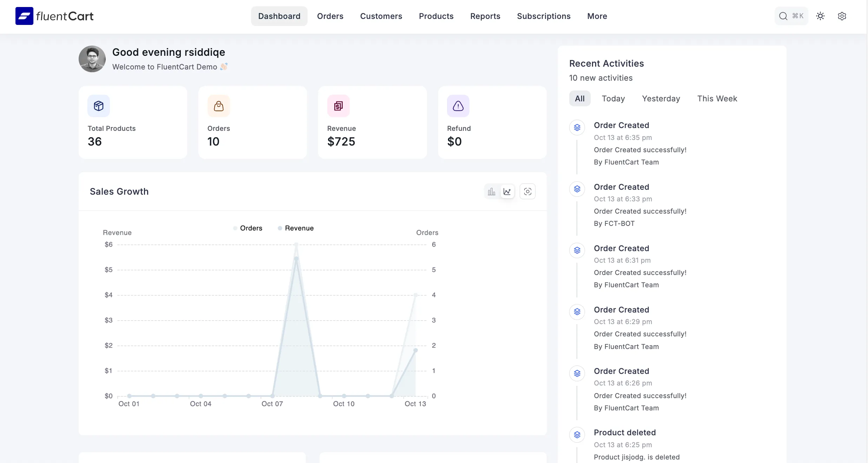The image size is (868, 463).
Task: Open the search box with ⌘K
Action: pyautogui.click(x=791, y=16)
